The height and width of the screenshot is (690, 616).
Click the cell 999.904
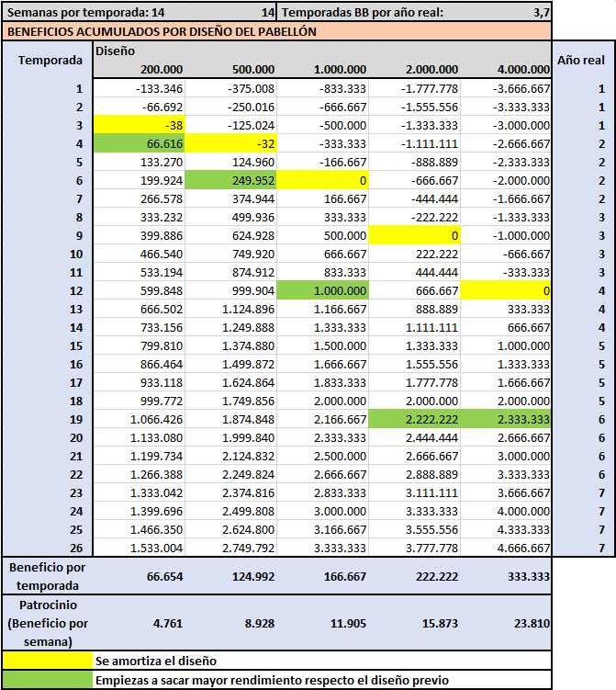231,291
